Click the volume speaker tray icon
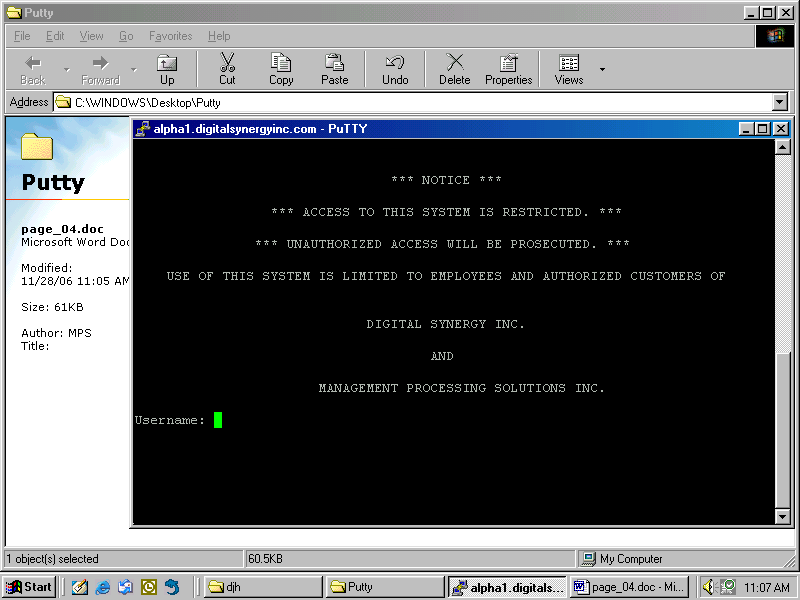 [x=709, y=587]
